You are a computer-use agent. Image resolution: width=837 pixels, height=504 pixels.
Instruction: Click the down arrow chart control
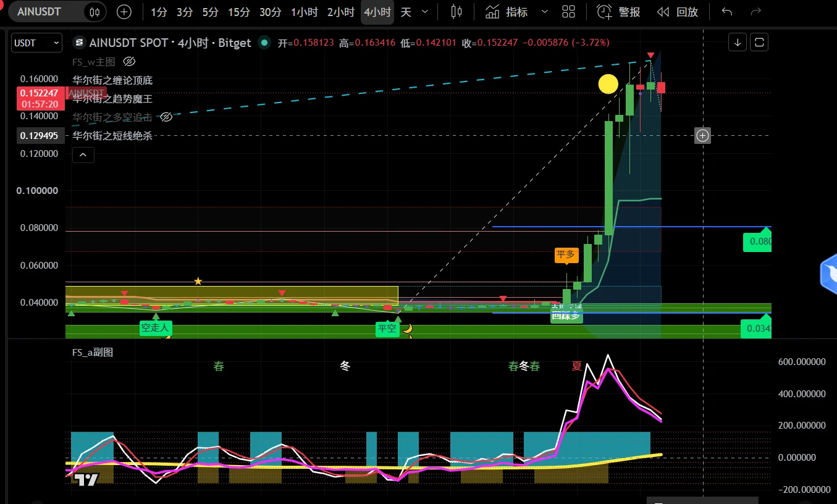pos(738,42)
